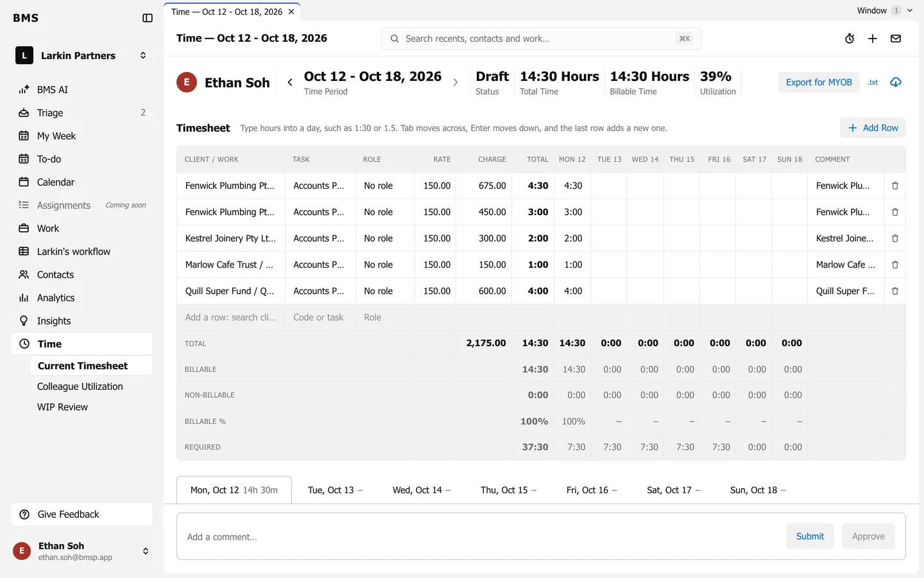Toggle the sidebar collapse icon
Viewport: 924px width, 578px height.
pyautogui.click(x=148, y=18)
